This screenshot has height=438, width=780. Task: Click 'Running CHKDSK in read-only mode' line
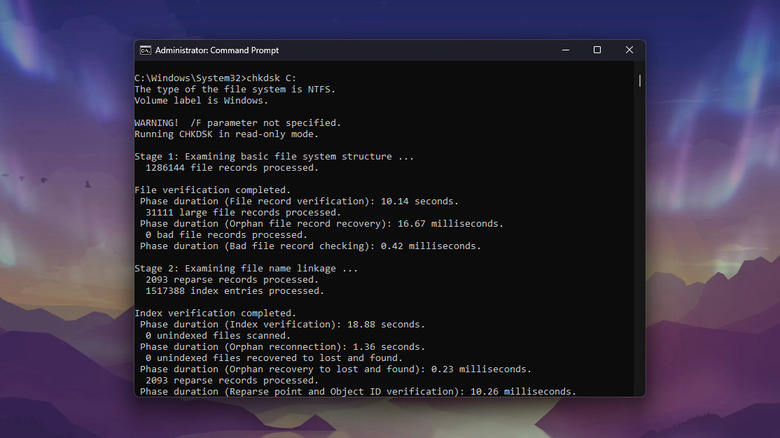click(x=229, y=134)
